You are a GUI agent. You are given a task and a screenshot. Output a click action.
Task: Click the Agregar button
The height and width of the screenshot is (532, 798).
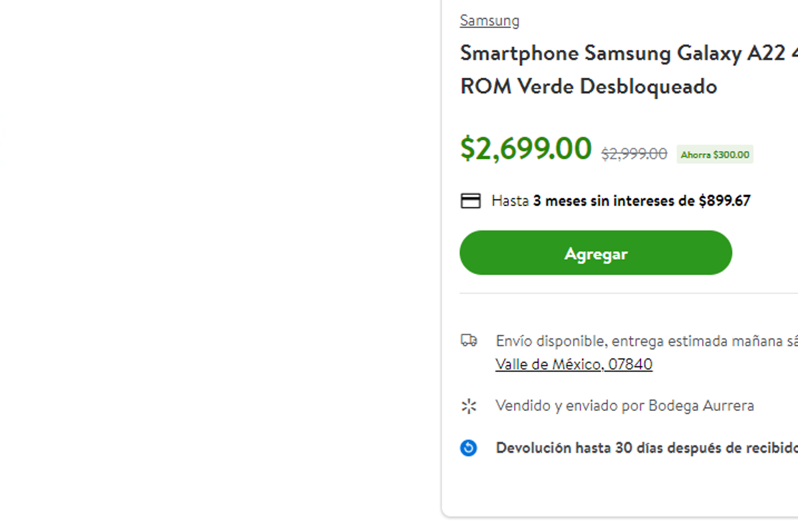click(x=595, y=253)
